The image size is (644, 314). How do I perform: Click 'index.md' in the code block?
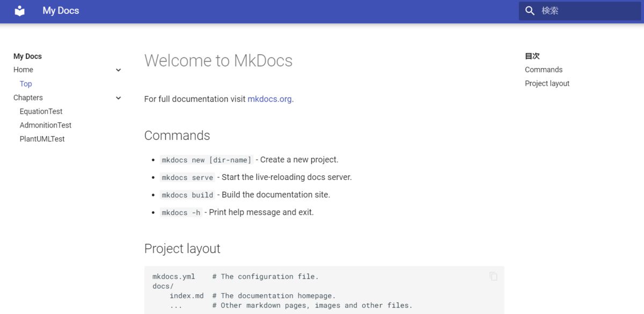click(187, 296)
